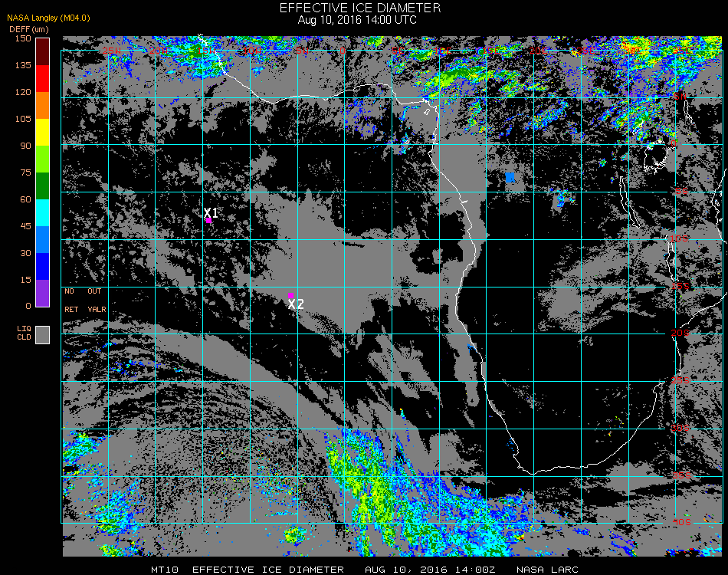This screenshot has width=728, height=575.
Task: Click the 'Aug 10, 2016 14:00 UTC' date
Action: (358, 20)
